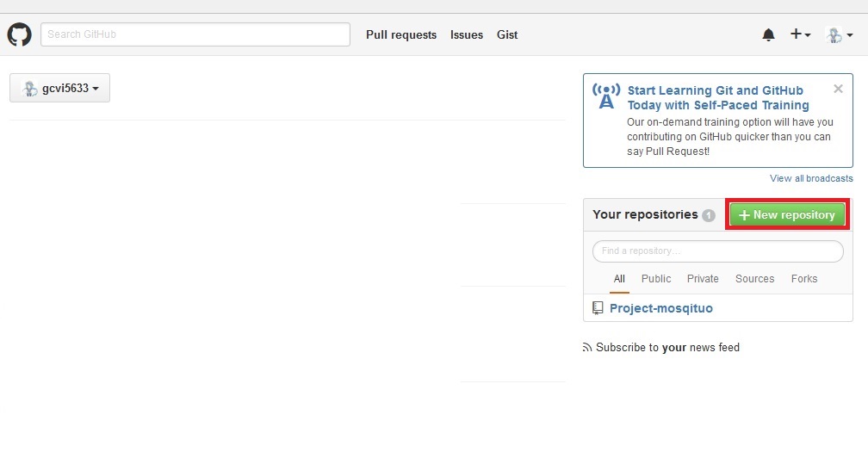This screenshot has width=868, height=458.
Task: Navigate to Gist
Action: 507,34
